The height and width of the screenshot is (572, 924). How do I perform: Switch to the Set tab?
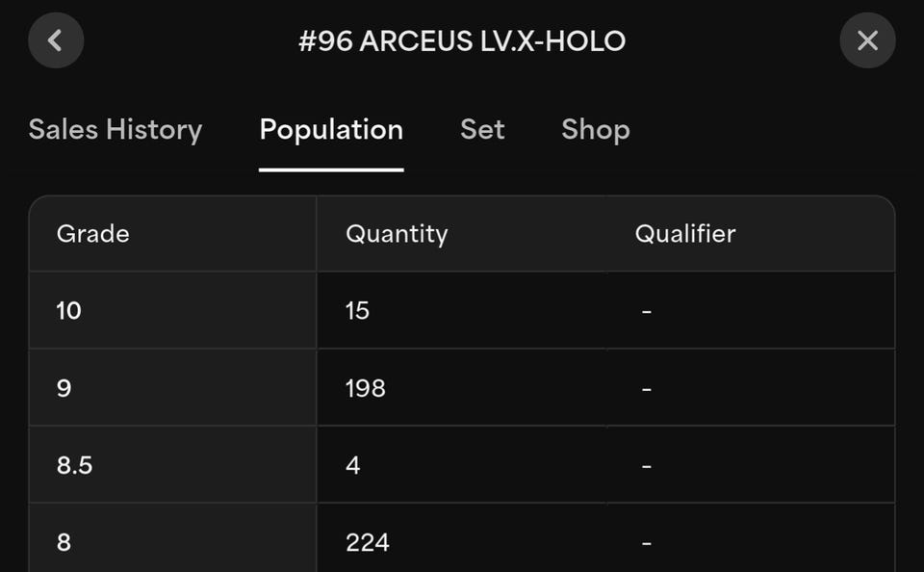pyautogui.click(x=482, y=130)
